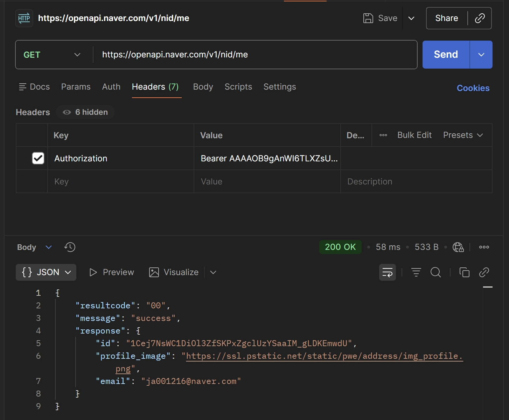Open the Cookies link
This screenshot has width=509, height=420.
point(473,88)
